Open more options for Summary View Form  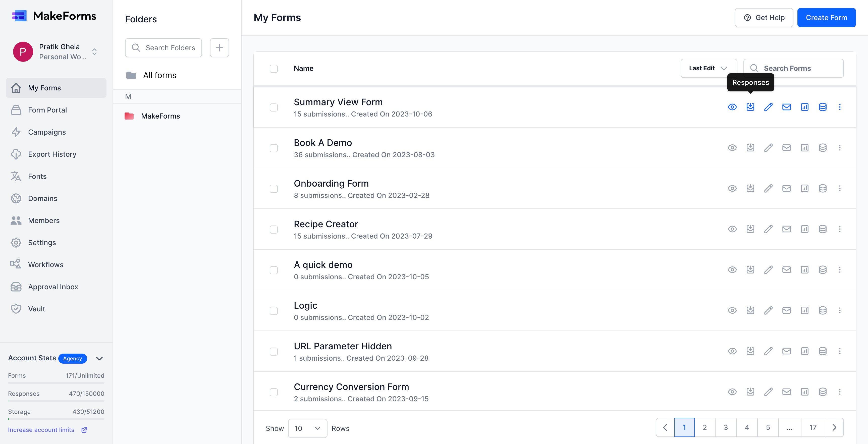tap(840, 107)
